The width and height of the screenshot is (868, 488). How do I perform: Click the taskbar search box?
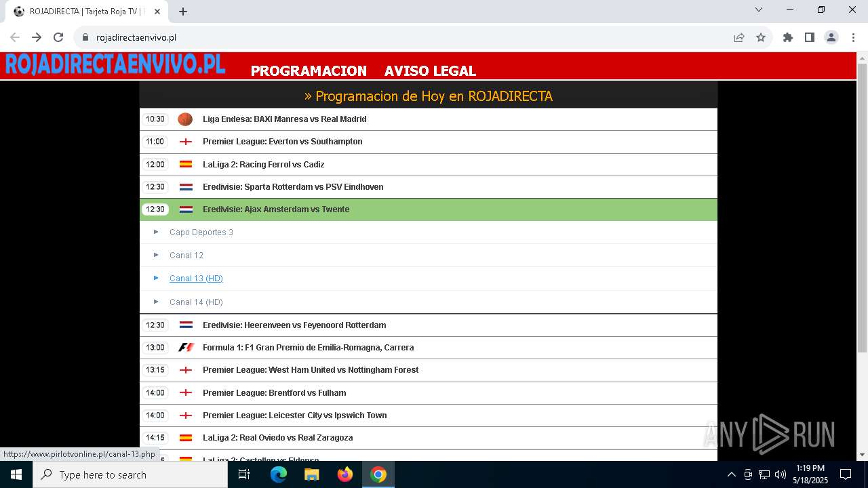click(x=130, y=474)
